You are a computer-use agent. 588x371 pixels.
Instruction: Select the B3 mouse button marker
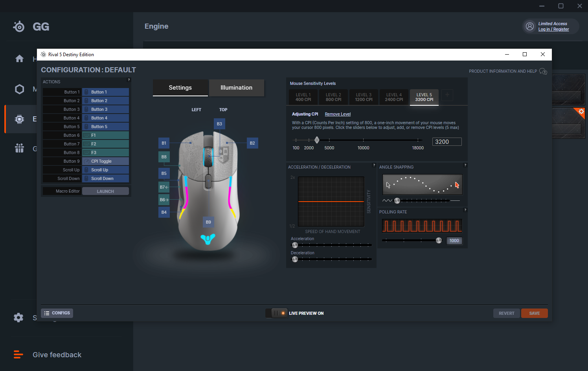pos(219,124)
